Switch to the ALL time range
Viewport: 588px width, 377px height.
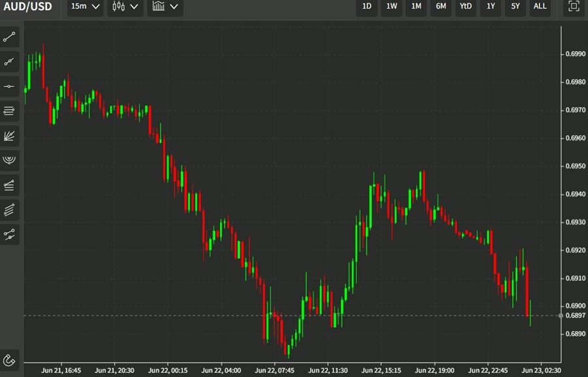540,7
